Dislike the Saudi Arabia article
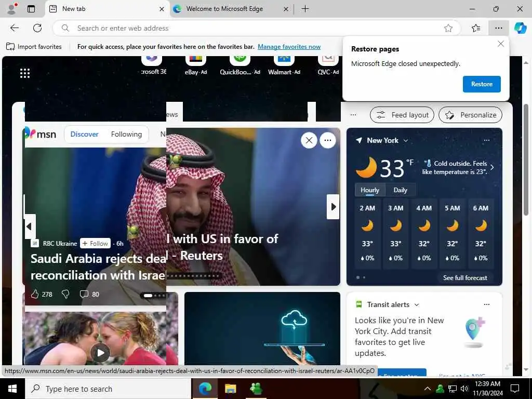 [65, 294]
